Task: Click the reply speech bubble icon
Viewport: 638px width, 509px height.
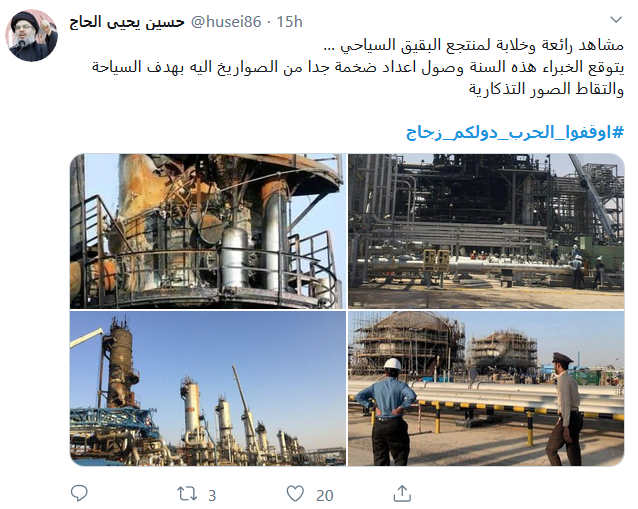Action: point(79,494)
